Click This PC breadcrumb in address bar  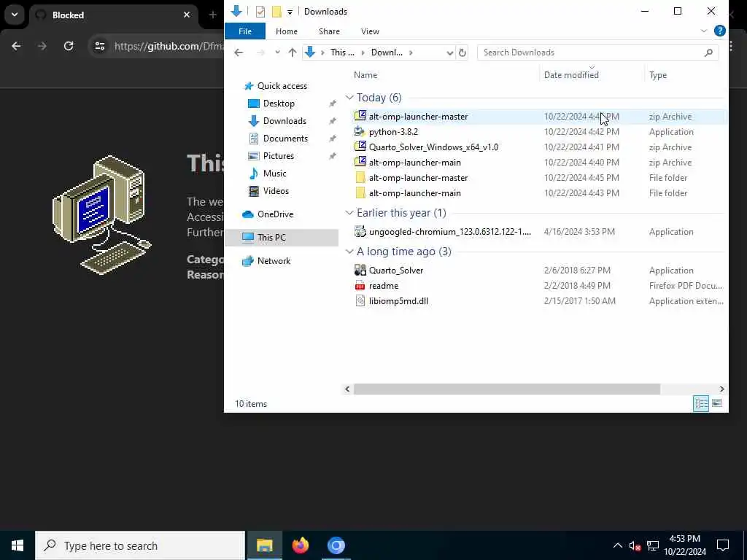point(342,52)
